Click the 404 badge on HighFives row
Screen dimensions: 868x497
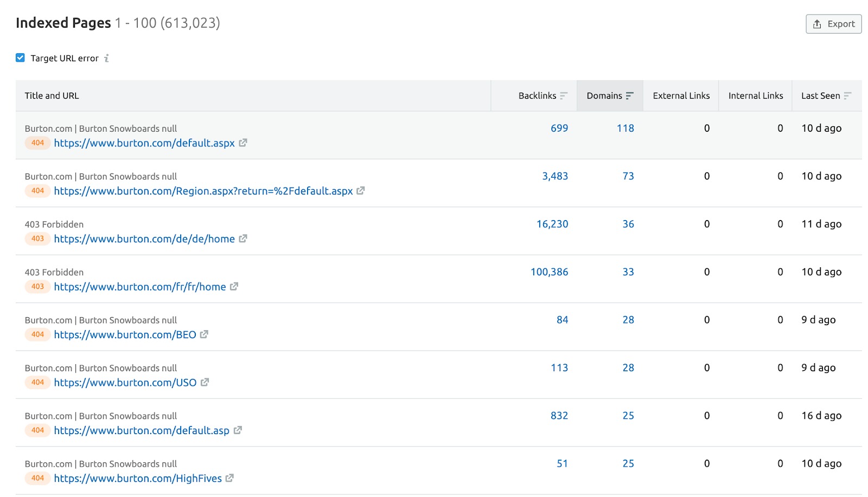coord(37,478)
